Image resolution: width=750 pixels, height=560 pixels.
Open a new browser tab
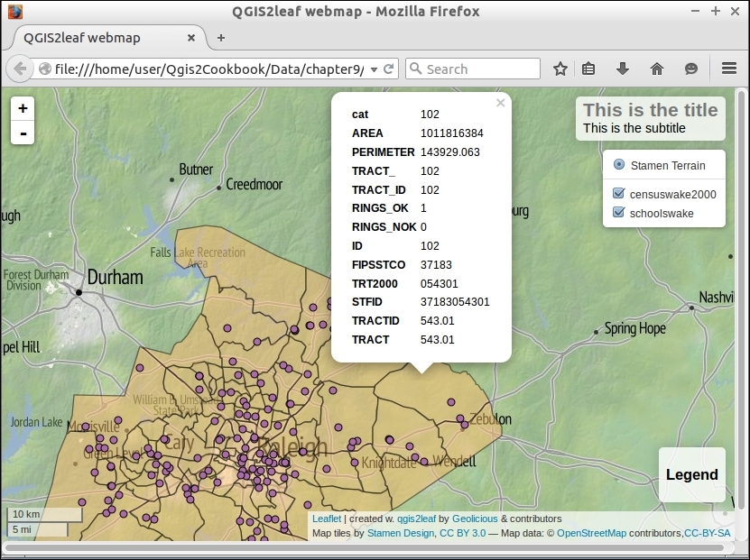[221, 38]
